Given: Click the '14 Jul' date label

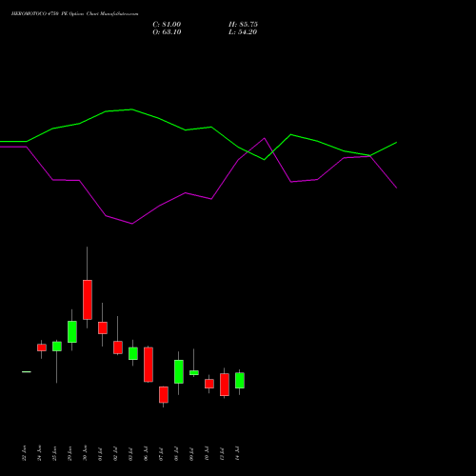Looking at the screenshot, I should (237, 453).
